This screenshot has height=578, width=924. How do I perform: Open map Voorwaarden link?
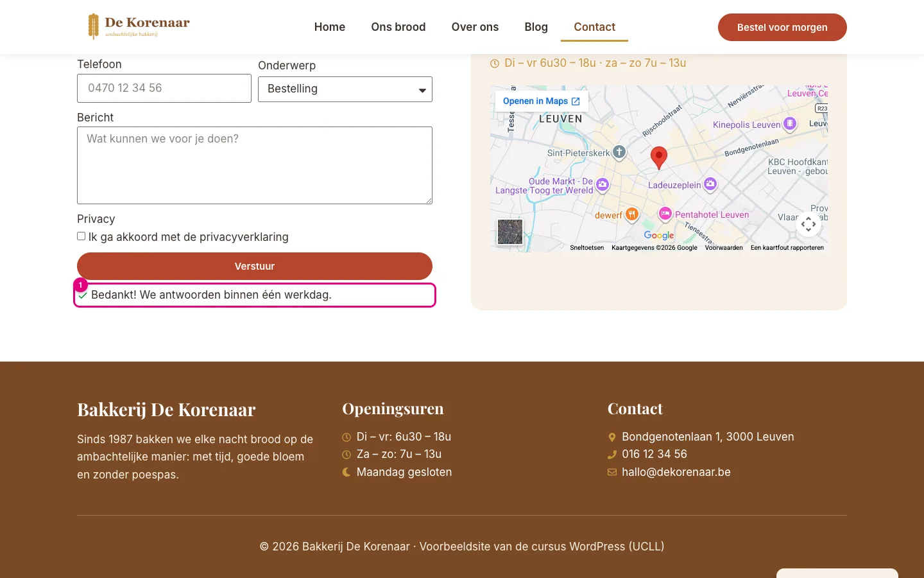point(724,248)
